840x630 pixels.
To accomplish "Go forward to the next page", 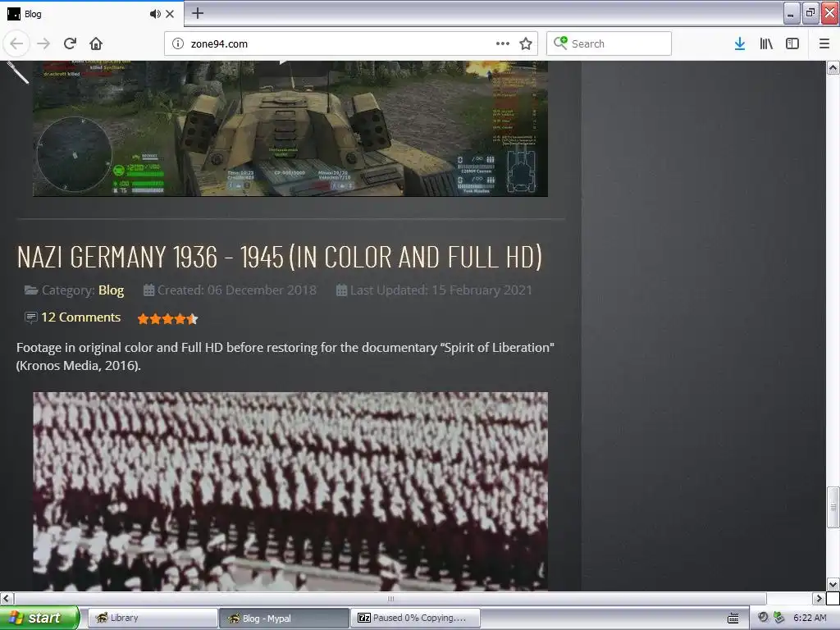I will coord(43,43).
